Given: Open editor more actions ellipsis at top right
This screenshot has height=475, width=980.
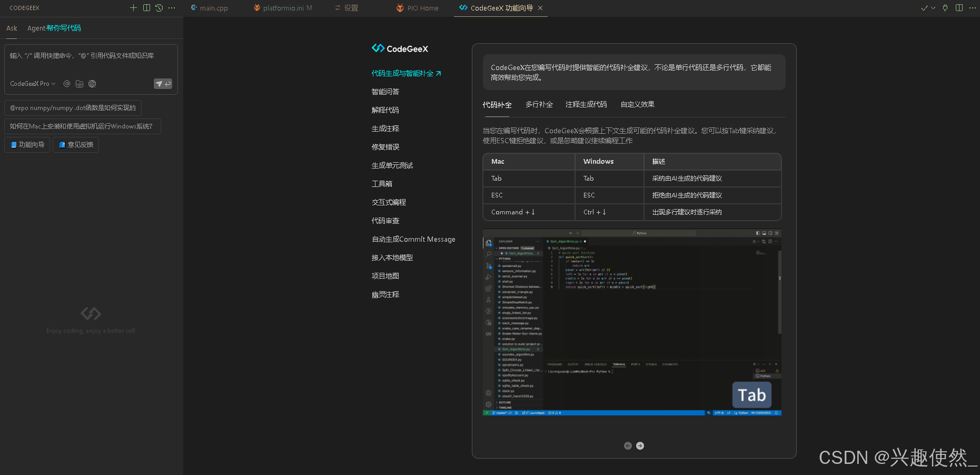Looking at the screenshot, I should tap(972, 8).
